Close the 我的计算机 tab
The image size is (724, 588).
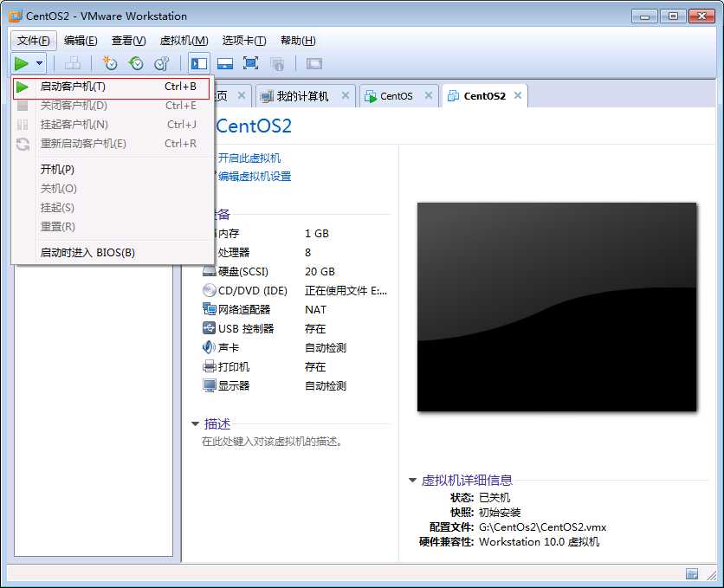(346, 95)
